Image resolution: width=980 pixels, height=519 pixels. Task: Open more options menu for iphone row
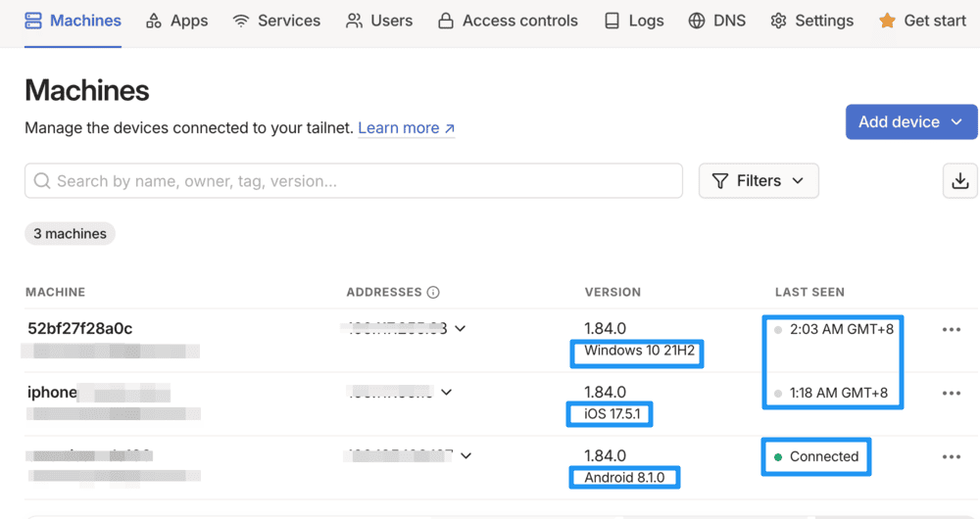coord(951,394)
